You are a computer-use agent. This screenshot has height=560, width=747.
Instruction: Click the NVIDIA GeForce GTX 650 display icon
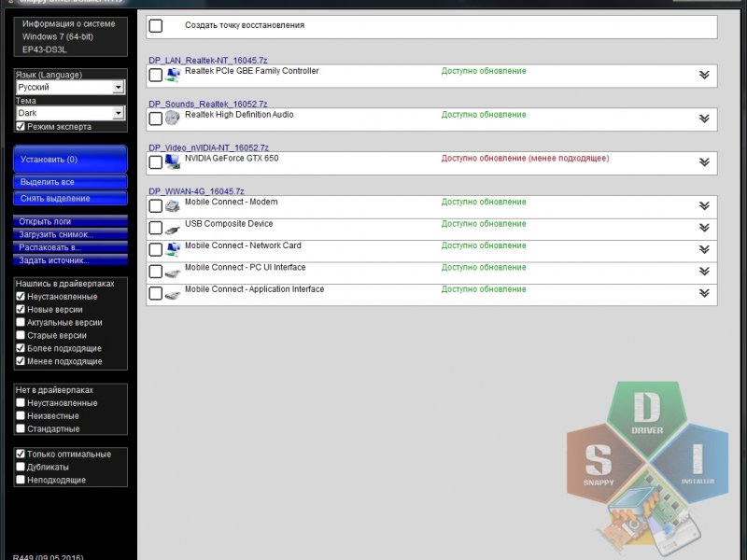pos(173,161)
